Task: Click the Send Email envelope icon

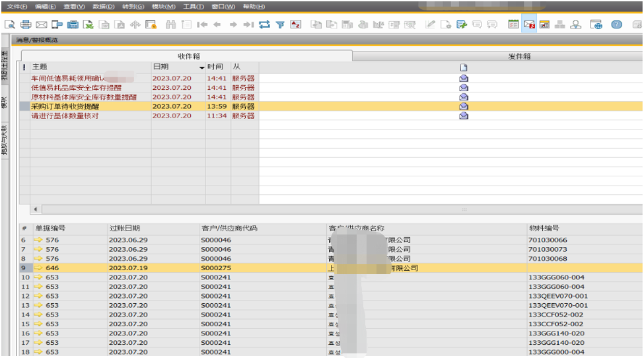Action: click(42, 24)
